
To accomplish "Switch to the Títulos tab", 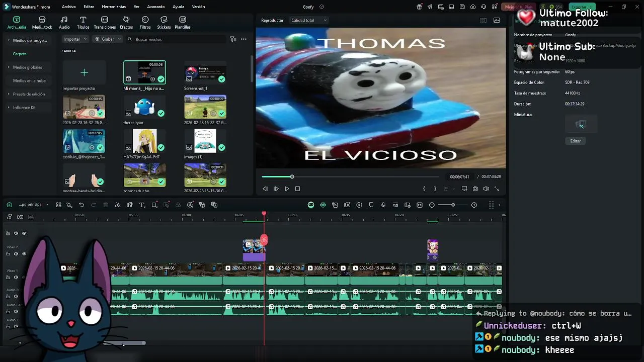I will tap(83, 23).
